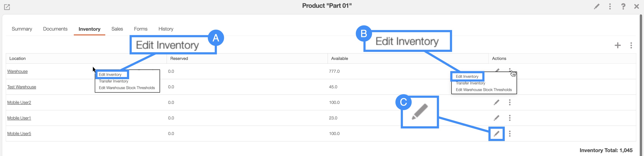The image size is (644, 156).
Task: Expand the Mobile User5 row three-dot menu
Action: coord(510,134)
